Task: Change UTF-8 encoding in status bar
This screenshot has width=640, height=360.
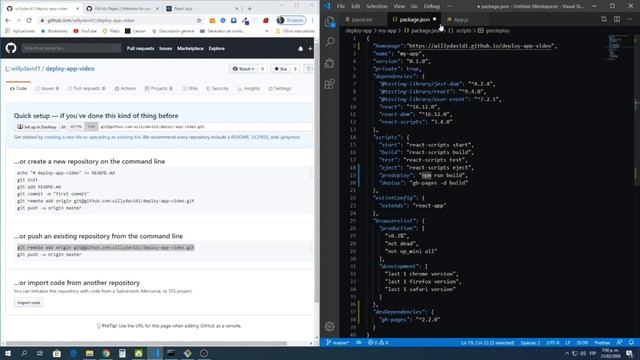Action: pyautogui.click(x=553, y=342)
